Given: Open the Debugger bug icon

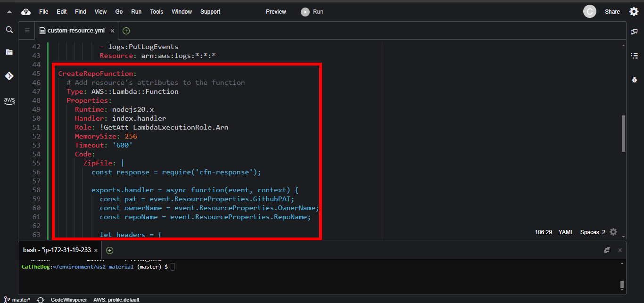Looking at the screenshot, I should (634, 80).
